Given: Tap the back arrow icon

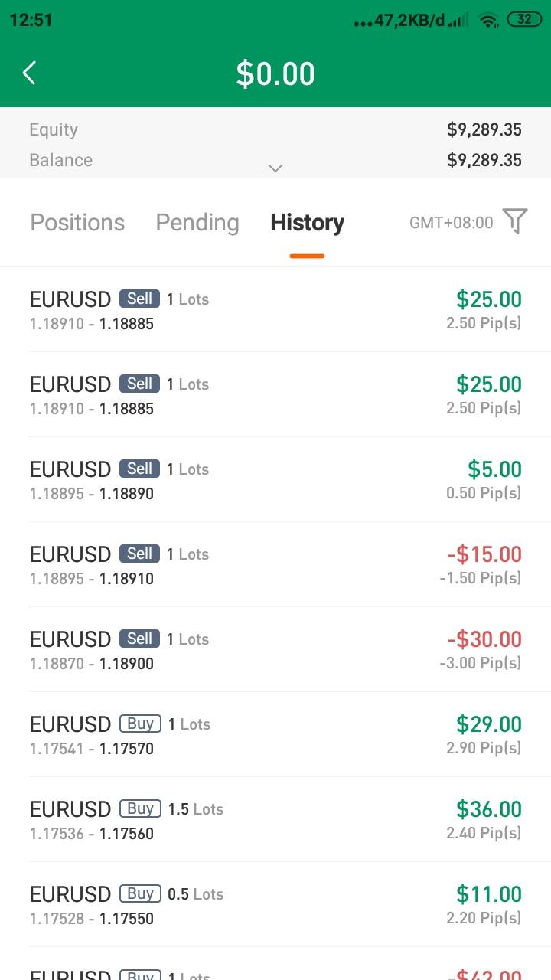Looking at the screenshot, I should pyautogui.click(x=29, y=73).
